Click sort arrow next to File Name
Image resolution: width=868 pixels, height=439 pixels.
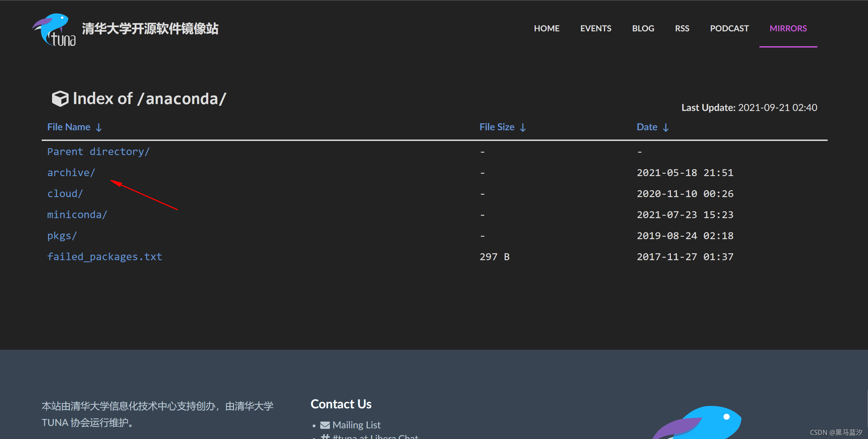[x=99, y=127]
